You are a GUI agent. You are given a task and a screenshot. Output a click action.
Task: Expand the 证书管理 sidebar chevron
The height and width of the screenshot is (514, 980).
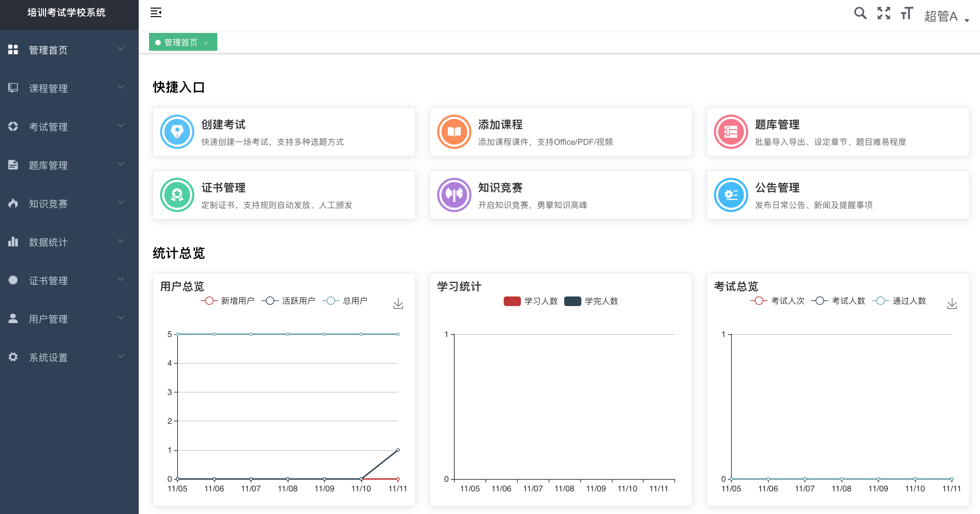click(121, 279)
